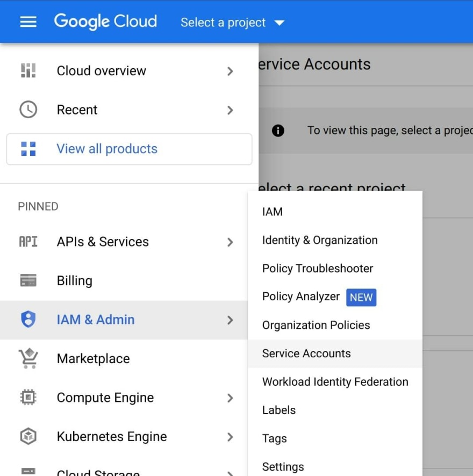This screenshot has height=476, width=473.
Task: Click the Service Accounts page heading
Action: tap(314, 64)
